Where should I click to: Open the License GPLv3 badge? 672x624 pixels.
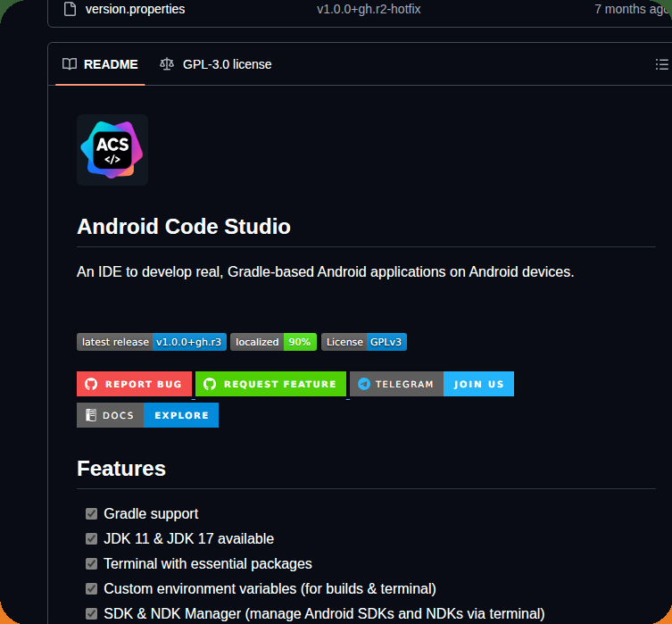[364, 342]
